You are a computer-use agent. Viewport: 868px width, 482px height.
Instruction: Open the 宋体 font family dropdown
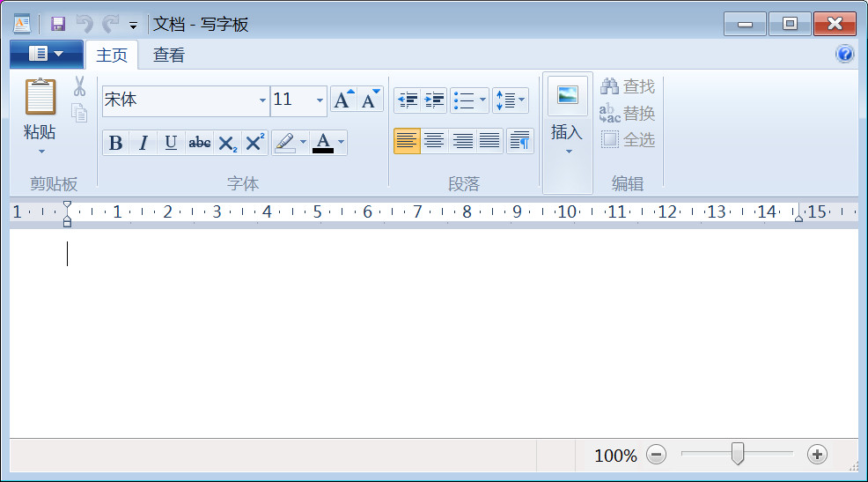[x=262, y=100]
